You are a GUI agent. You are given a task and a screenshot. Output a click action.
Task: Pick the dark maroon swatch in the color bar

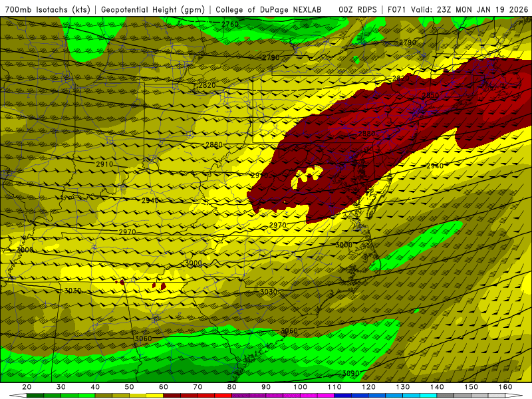[172, 395]
